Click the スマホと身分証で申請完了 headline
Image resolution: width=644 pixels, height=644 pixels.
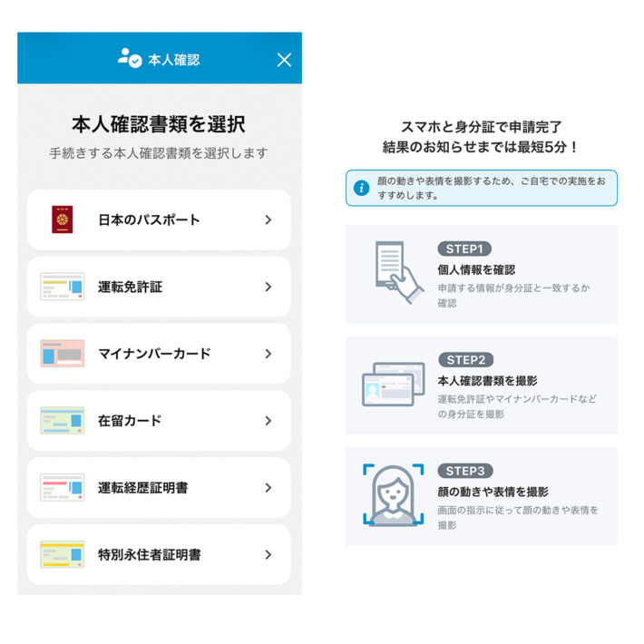(482, 127)
